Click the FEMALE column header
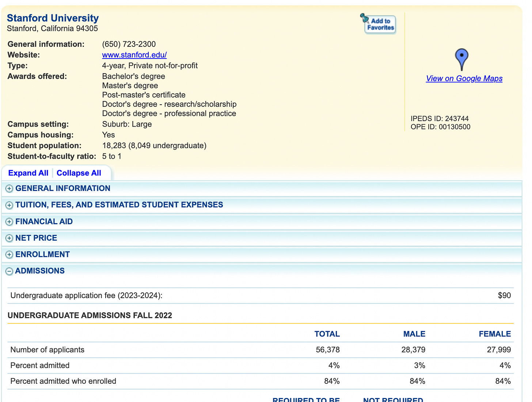 [x=495, y=334]
